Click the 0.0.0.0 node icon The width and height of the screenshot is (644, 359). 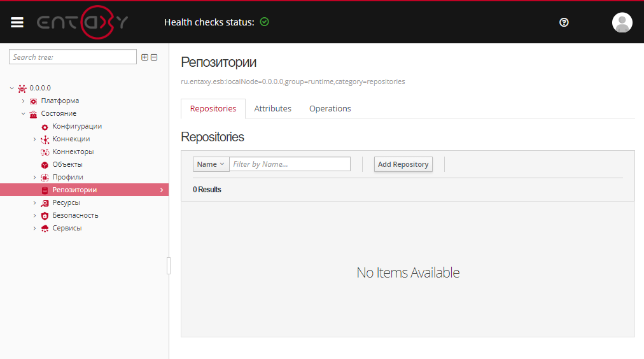[x=22, y=88]
